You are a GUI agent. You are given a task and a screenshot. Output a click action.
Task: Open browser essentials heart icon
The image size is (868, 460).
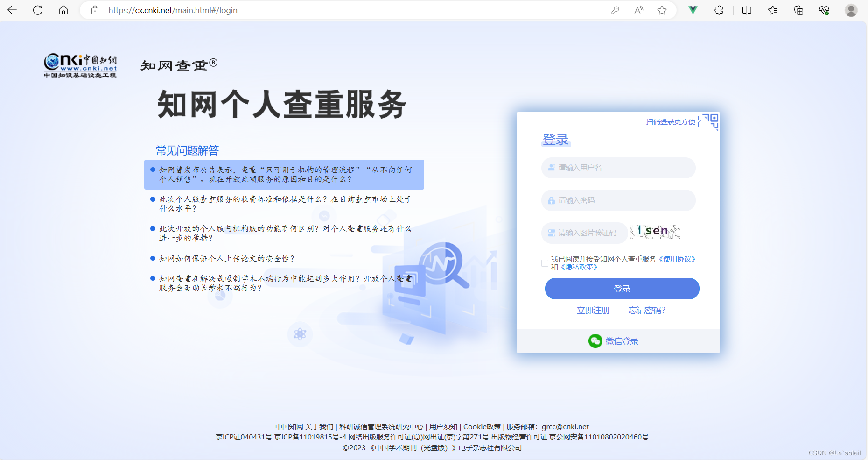coord(824,10)
